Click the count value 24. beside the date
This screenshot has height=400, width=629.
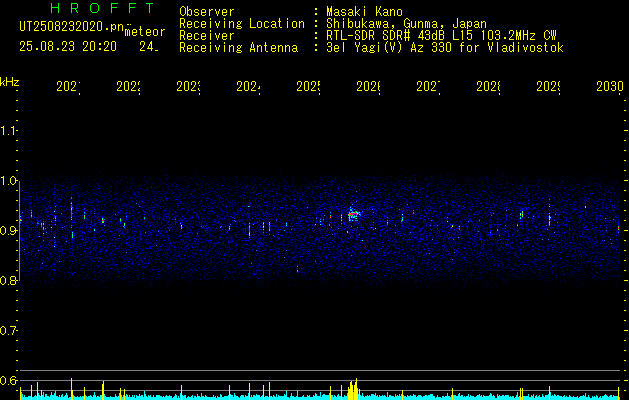149,47
